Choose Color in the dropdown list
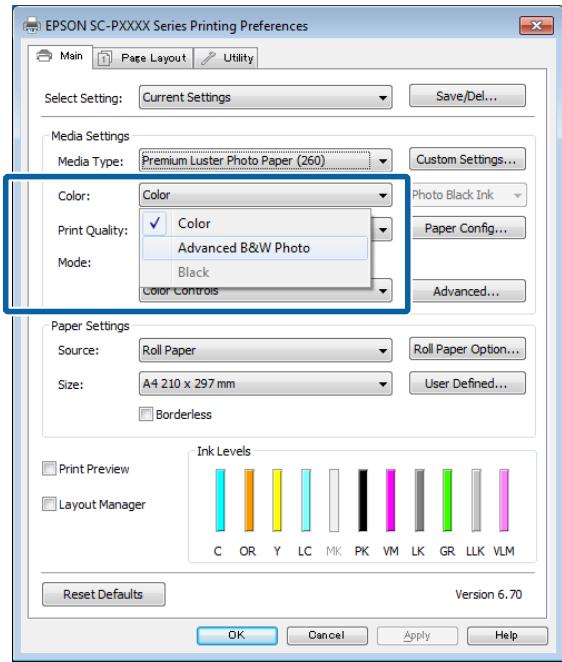The height and width of the screenshot is (662, 562). (255, 223)
